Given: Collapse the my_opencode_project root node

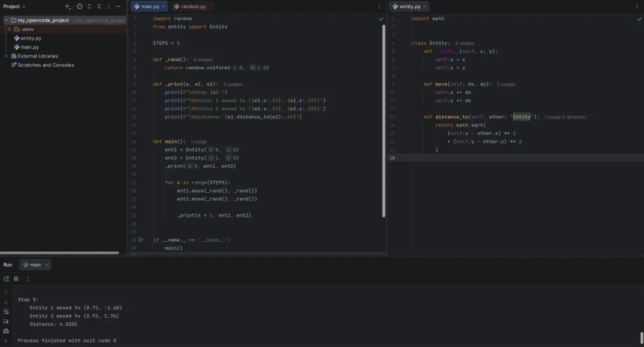Looking at the screenshot, I should pyautogui.click(x=6, y=20).
